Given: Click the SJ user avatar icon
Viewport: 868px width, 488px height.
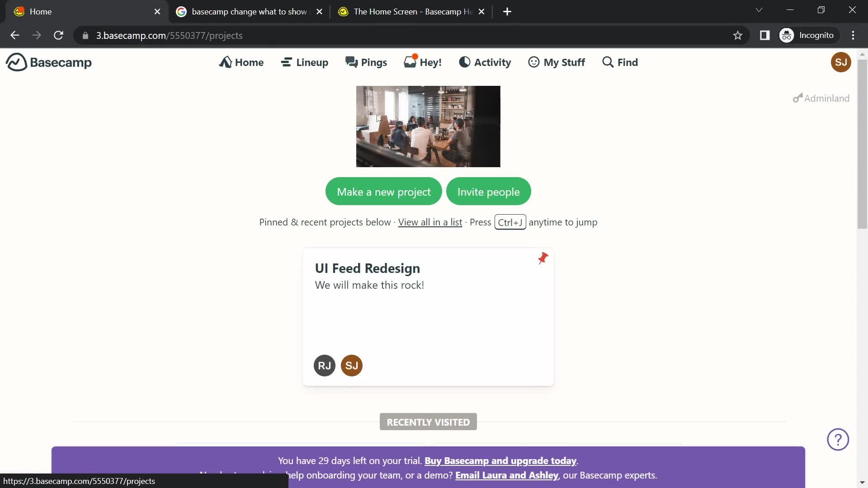Looking at the screenshot, I should click(841, 62).
